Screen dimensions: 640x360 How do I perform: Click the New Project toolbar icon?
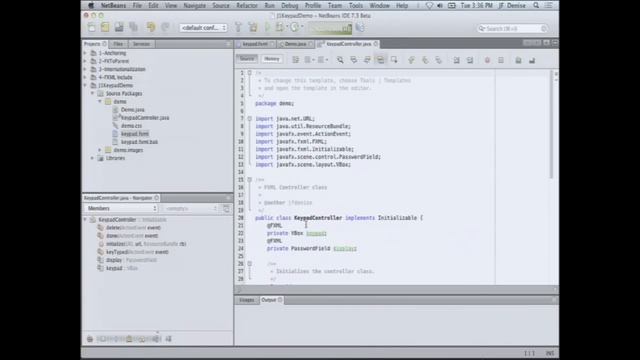tap(105, 27)
